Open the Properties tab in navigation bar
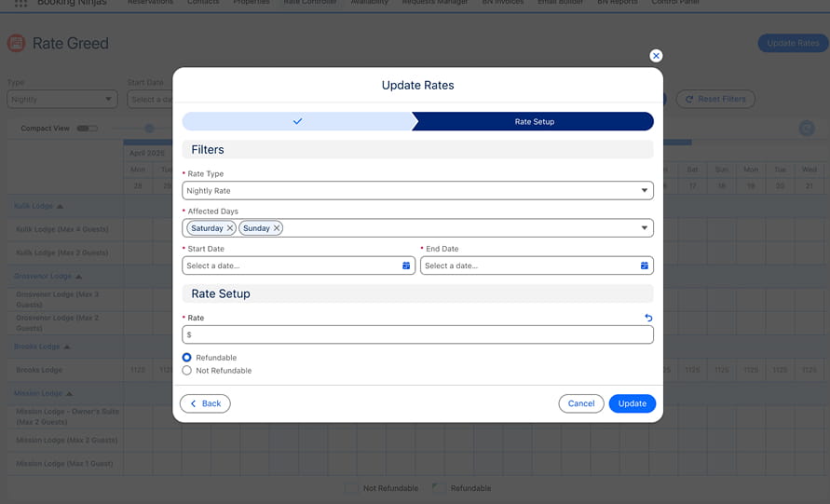Viewport: 830px width, 504px height. point(251,3)
